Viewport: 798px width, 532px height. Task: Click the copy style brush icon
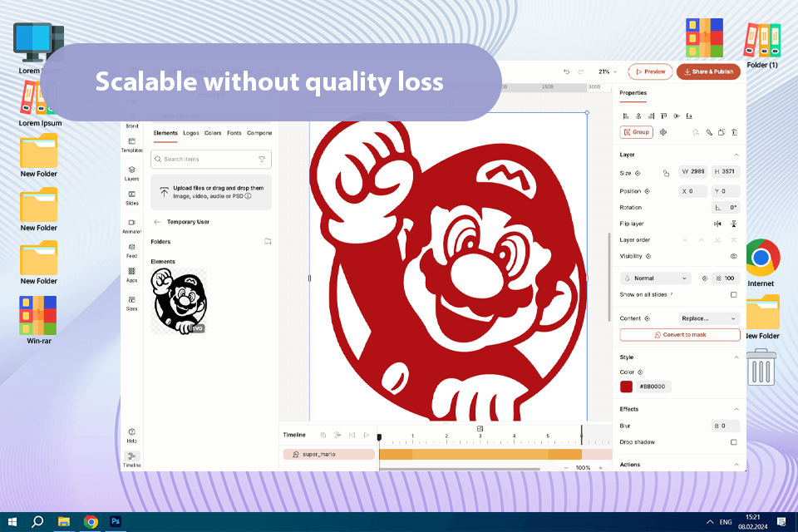coord(709,132)
